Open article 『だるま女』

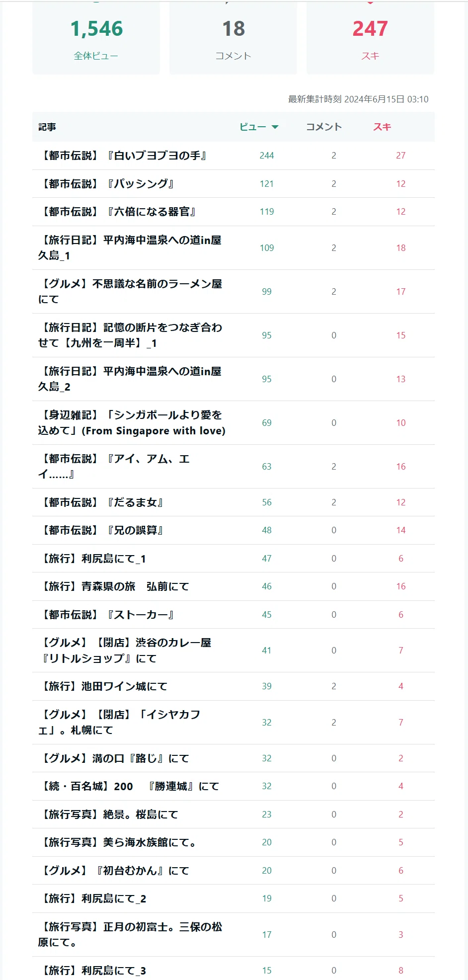101,502
